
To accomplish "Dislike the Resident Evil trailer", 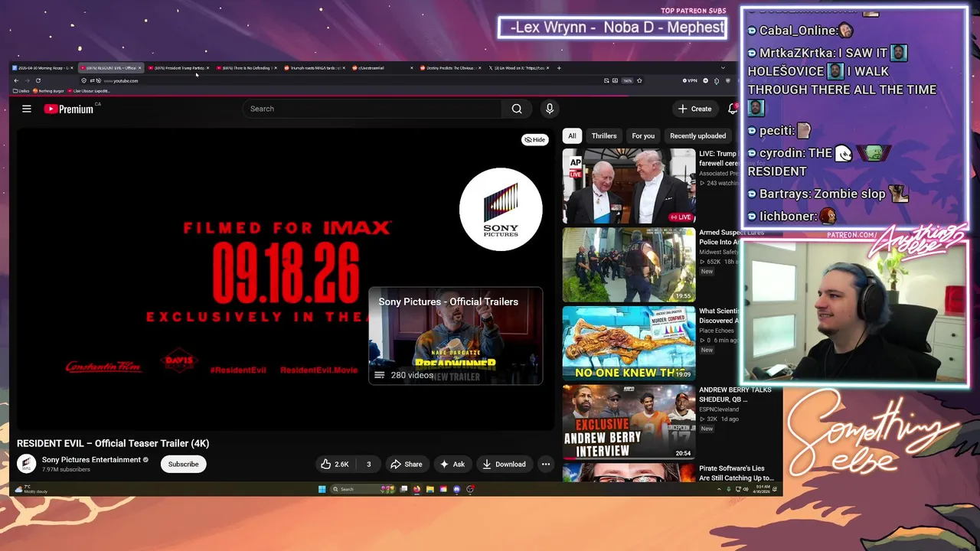I will coord(368,464).
